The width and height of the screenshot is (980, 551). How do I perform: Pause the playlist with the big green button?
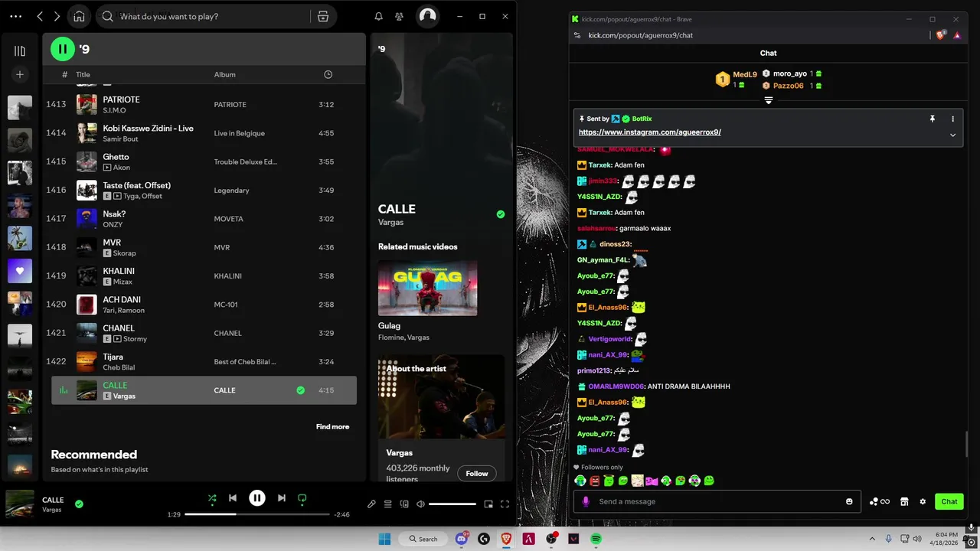(x=63, y=49)
